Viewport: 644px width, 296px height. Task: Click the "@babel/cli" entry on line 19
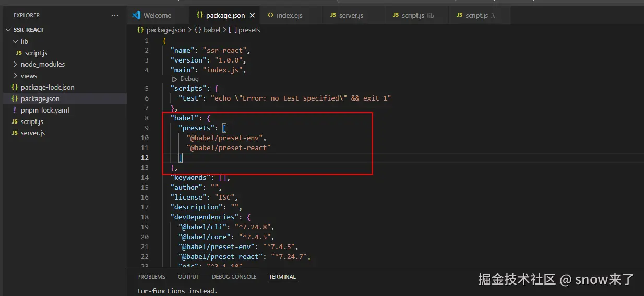coord(202,227)
